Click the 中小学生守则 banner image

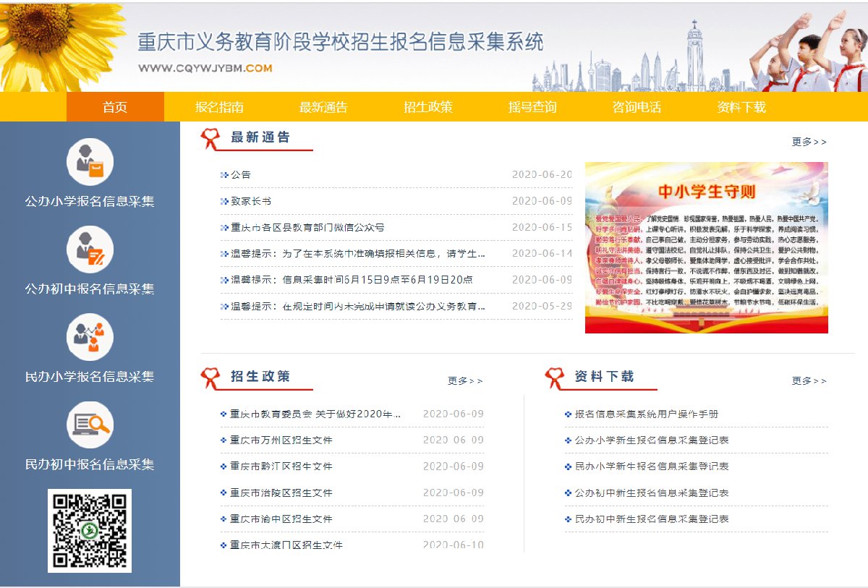click(x=706, y=247)
